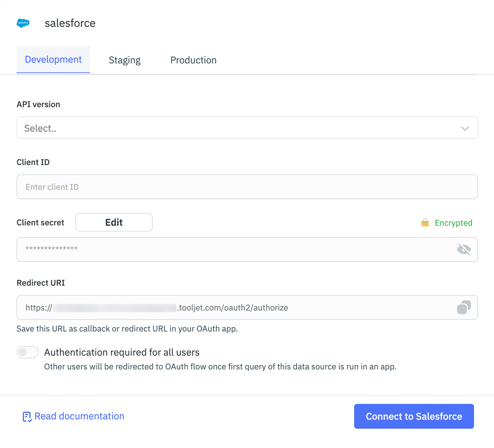Click the yellow padlock Encrypted icon
The image size is (494, 448).
tap(425, 223)
